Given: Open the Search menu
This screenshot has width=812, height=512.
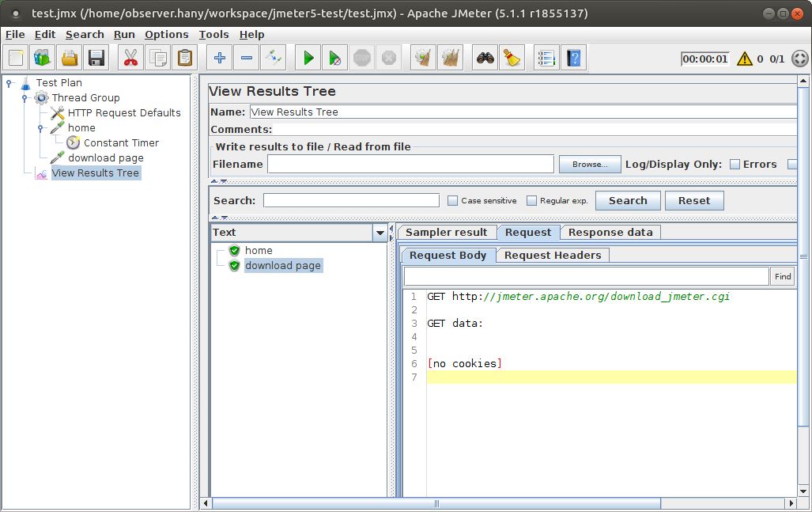Looking at the screenshot, I should pyautogui.click(x=85, y=35).
